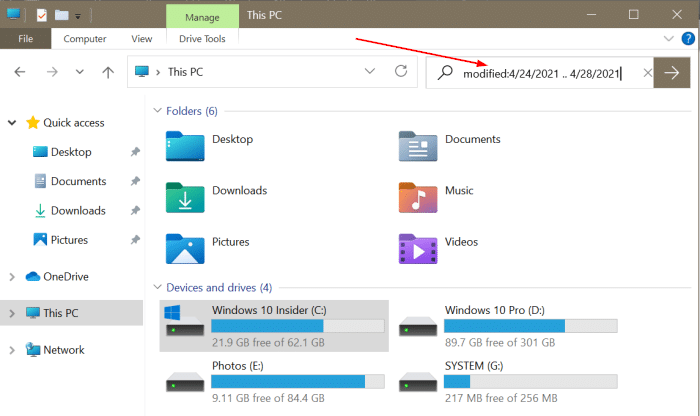
Task: Select Network in the navigation pane
Action: pos(64,350)
